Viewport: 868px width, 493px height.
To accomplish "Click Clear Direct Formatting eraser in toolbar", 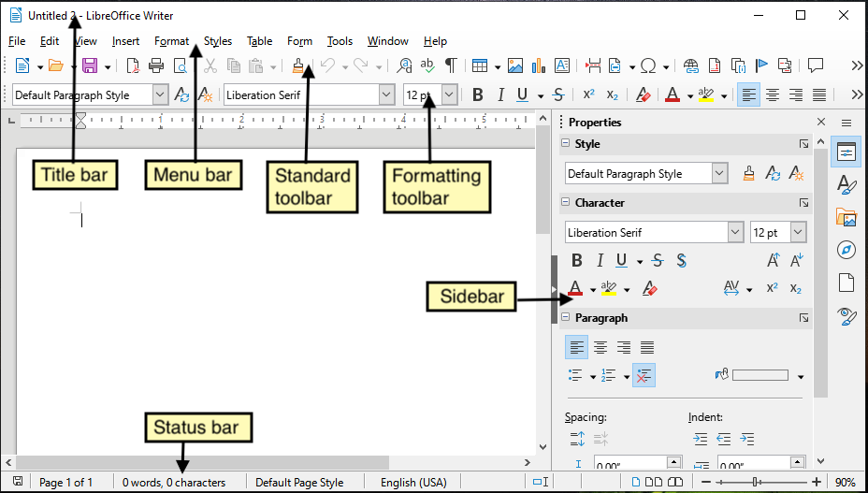I will point(643,94).
